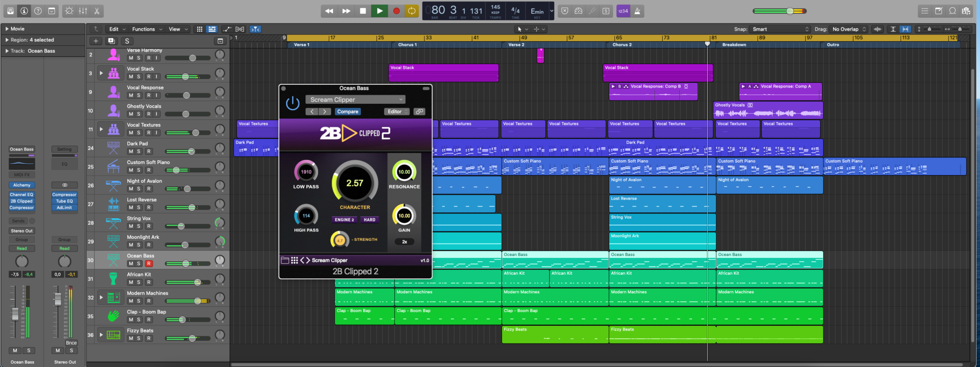
Task: Open the Command-click tool menu
Action: [539, 29]
